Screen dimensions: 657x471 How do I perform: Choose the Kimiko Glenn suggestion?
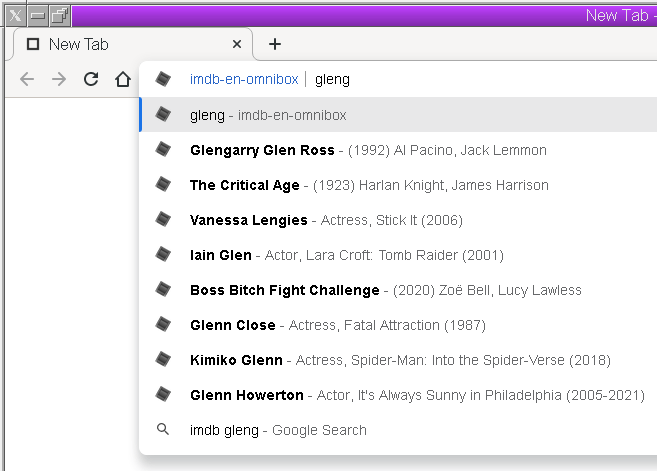(x=398, y=360)
